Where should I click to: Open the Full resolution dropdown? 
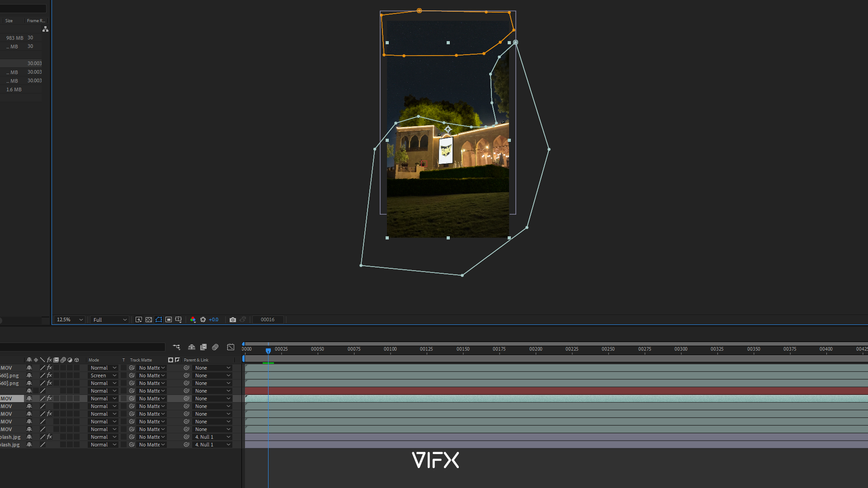click(110, 319)
